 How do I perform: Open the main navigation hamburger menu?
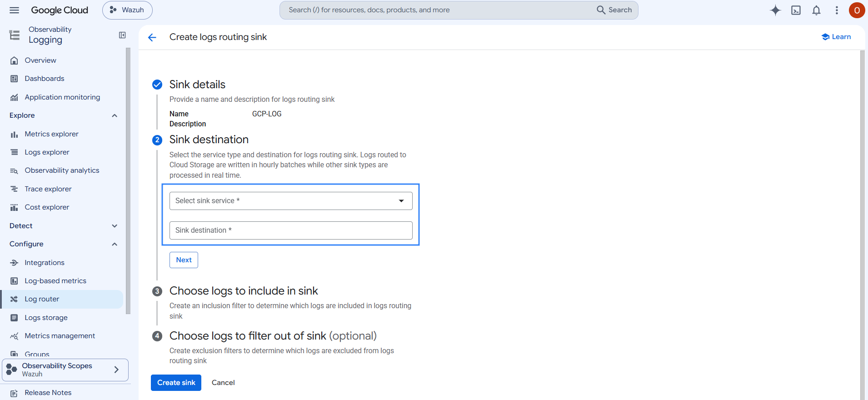coord(15,10)
